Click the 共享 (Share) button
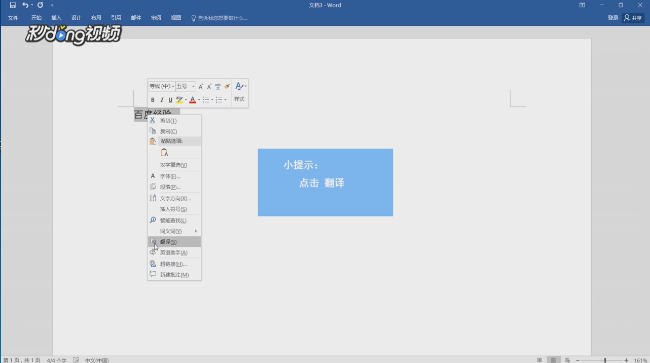Image resolution: width=650 pixels, height=363 pixels. [x=633, y=18]
